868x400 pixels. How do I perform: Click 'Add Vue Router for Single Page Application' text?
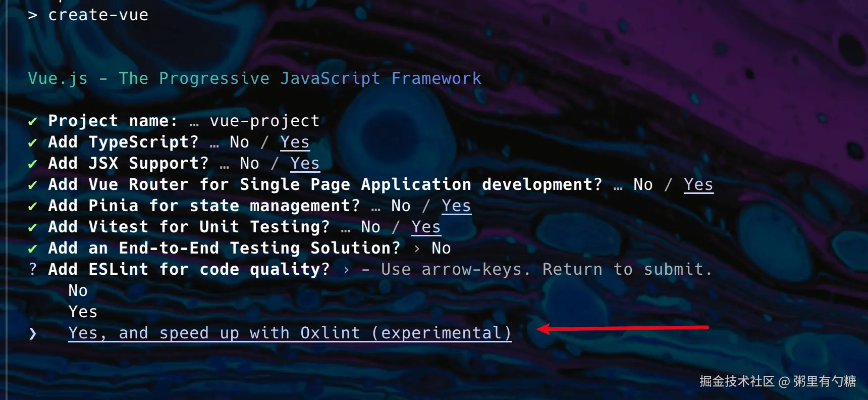coord(260,185)
